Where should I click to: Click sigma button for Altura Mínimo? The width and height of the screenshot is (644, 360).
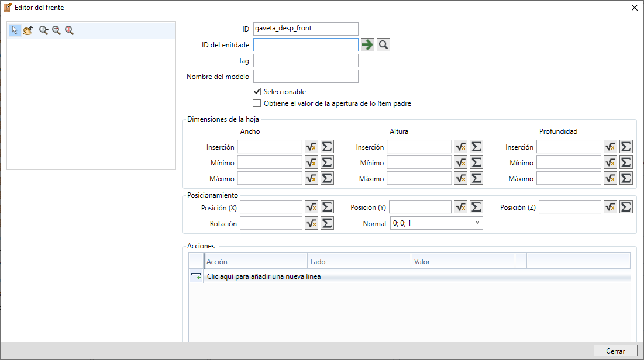point(477,162)
